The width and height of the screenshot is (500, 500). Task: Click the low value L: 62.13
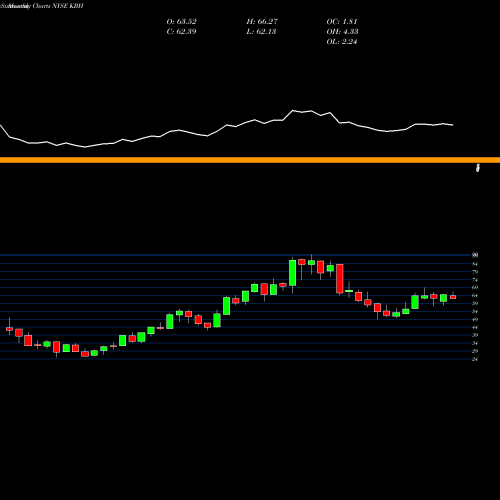click(261, 32)
